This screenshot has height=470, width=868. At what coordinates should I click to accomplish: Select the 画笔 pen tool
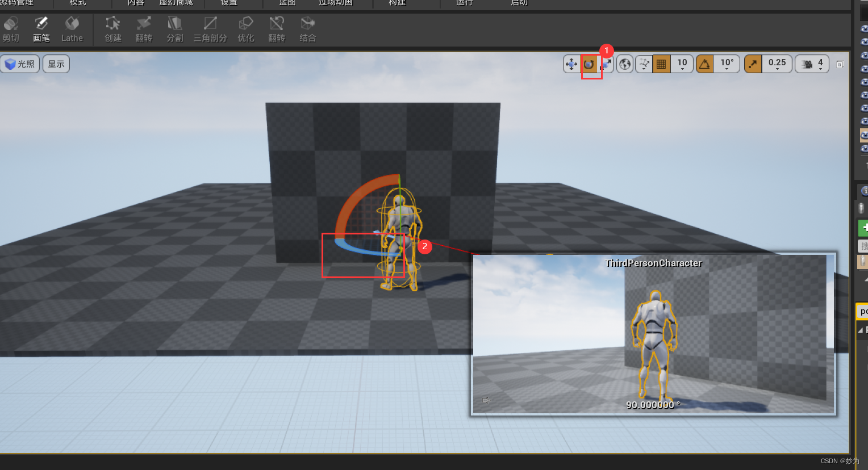coord(41,30)
